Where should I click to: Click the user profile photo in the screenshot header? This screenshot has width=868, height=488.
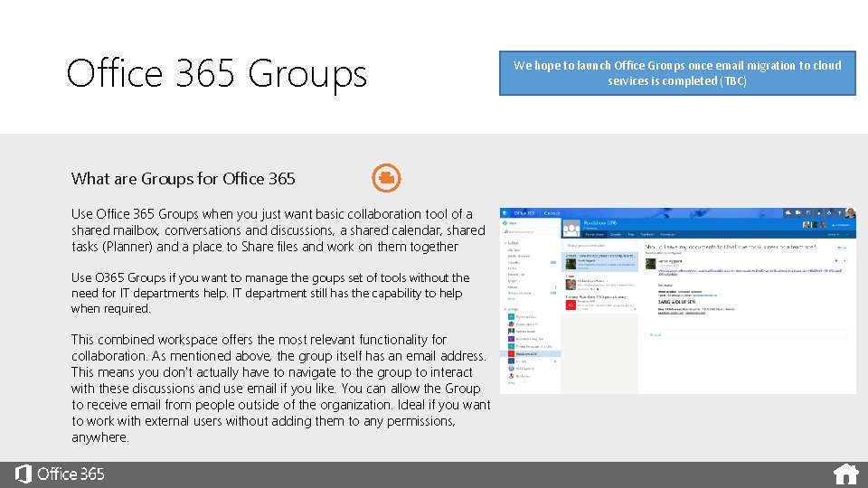(x=850, y=213)
